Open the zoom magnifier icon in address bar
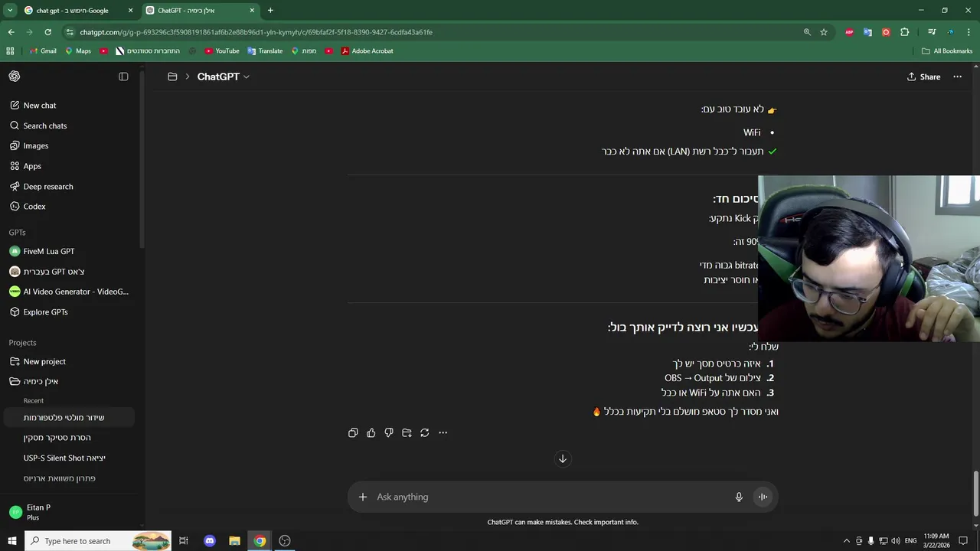980x551 pixels. tap(807, 32)
